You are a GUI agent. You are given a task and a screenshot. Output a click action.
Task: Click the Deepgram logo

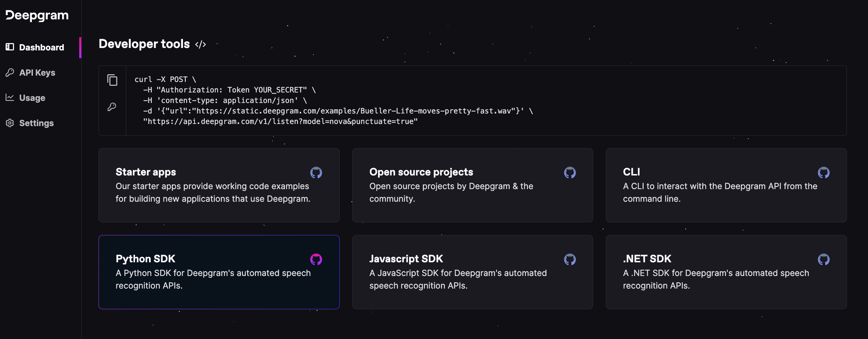coord(37,15)
